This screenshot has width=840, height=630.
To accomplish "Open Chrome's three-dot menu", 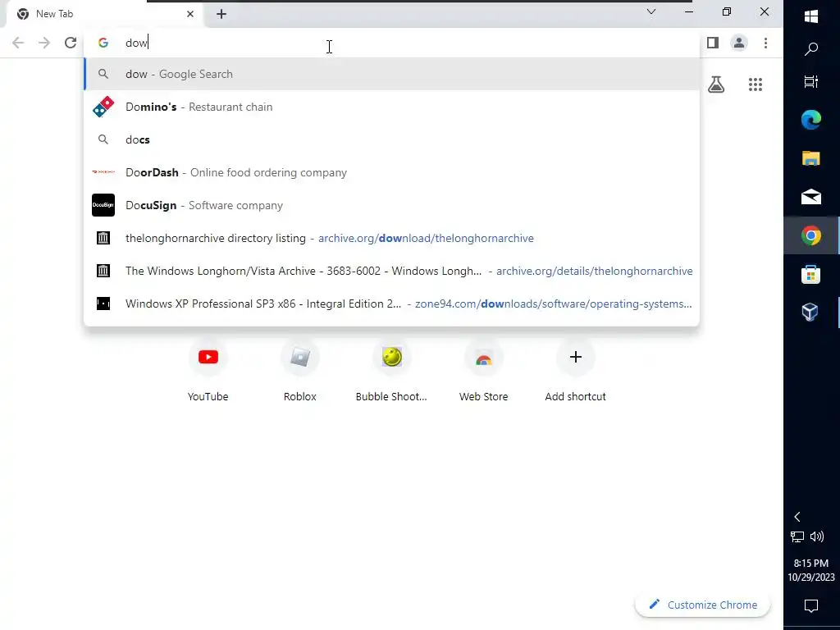I will (765, 43).
